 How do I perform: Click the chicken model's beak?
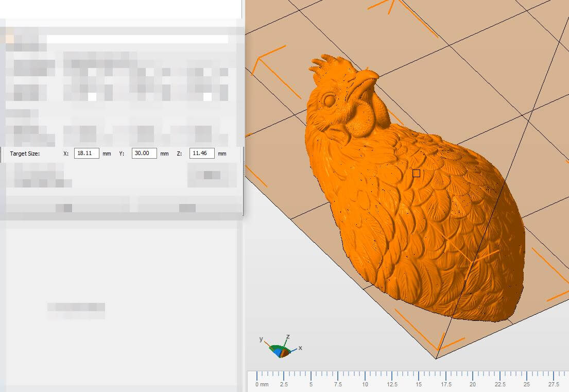(x=368, y=80)
